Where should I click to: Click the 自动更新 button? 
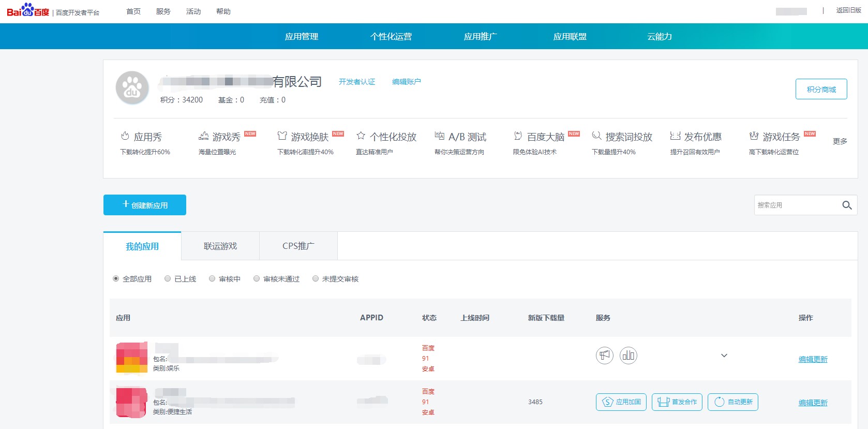pos(733,402)
